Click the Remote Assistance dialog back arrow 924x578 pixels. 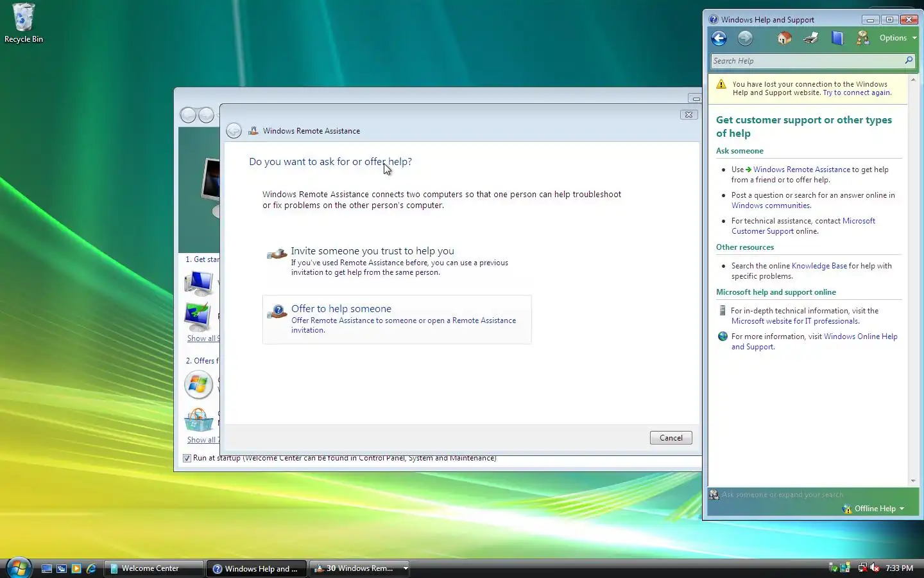click(234, 131)
